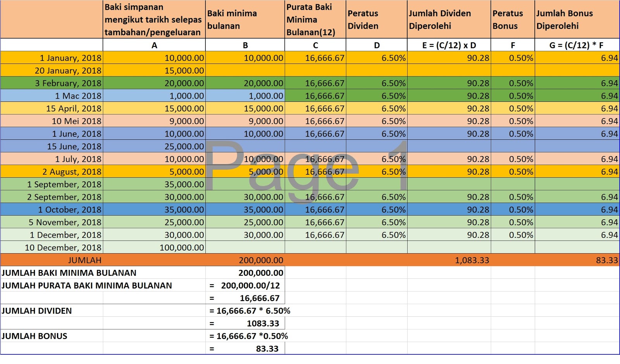The height and width of the screenshot is (364, 620).
Task: Select the '15 April, 2018' date cell
Action: [x=52, y=108]
